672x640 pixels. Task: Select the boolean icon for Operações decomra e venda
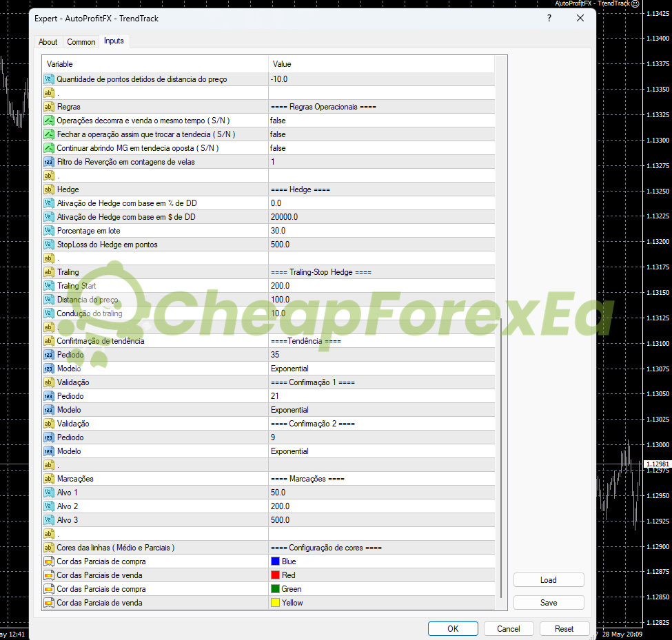(49, 121)
